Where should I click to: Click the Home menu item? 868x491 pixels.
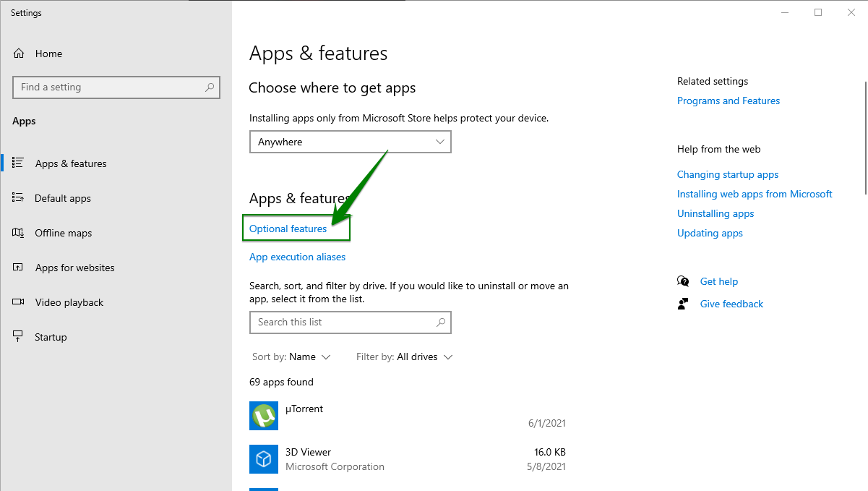click(48, 53)
